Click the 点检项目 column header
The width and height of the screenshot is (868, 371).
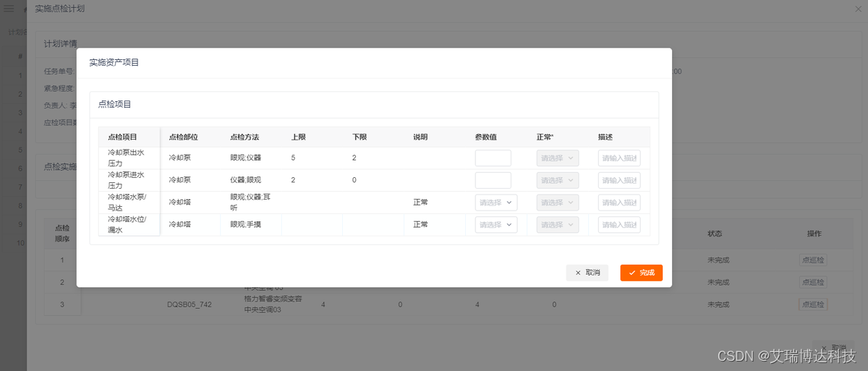tap(129, 137)
